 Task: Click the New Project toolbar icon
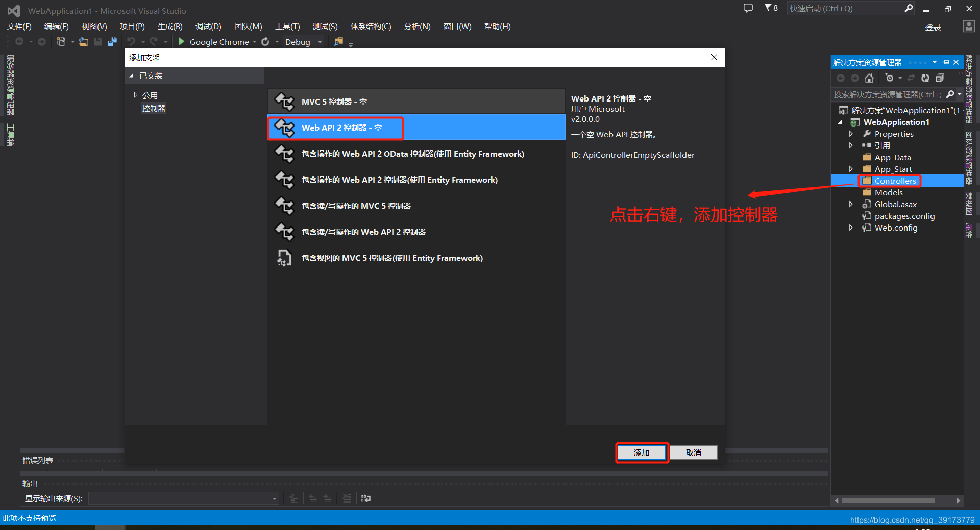(x=61, y=42)
